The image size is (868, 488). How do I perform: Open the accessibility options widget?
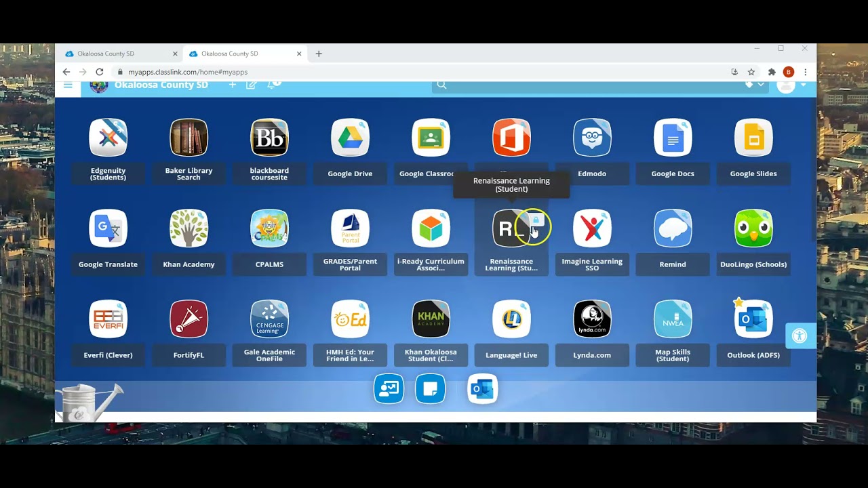pyautogui.click(x=800, y=335)
